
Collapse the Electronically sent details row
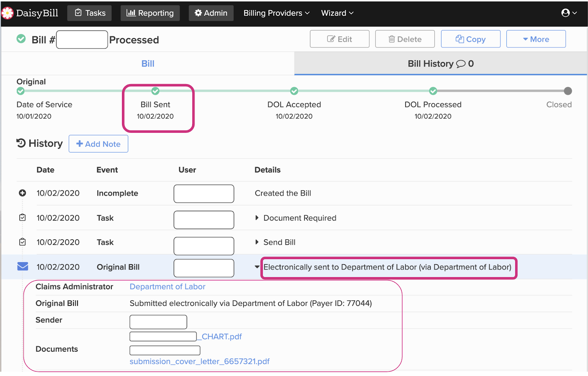pyautogui.click(x=257, y=267)
